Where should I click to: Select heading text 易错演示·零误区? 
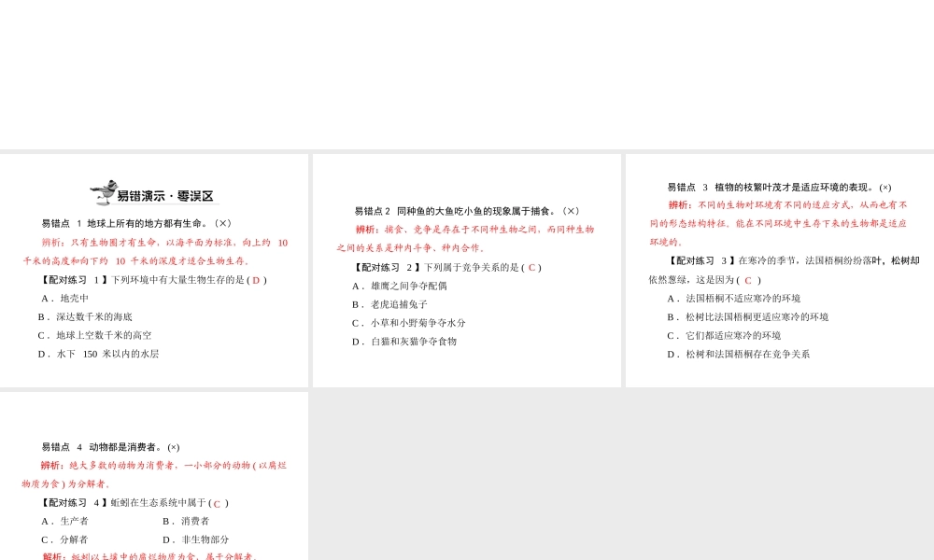click(x=165, y=196)
